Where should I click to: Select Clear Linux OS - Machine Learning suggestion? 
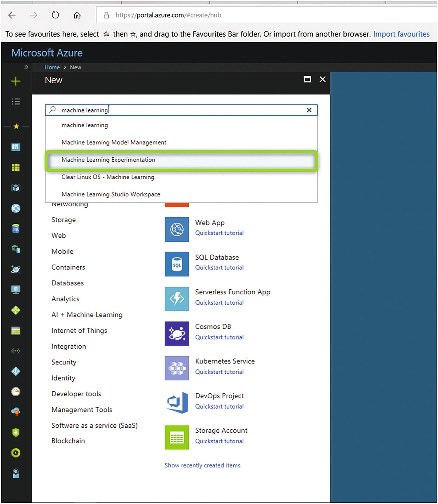181,177
